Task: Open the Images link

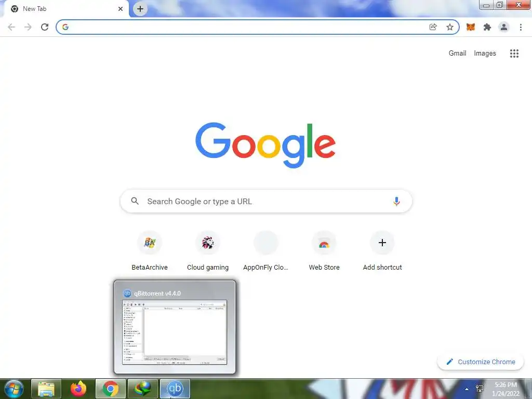Action: coord(485,54)
